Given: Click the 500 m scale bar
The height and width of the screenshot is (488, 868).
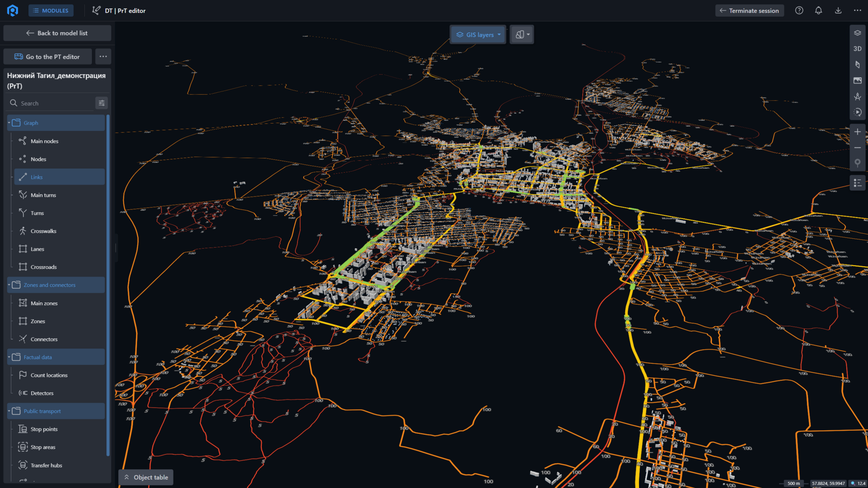Looking at the screenshot, I should click(x=793, y=483).
